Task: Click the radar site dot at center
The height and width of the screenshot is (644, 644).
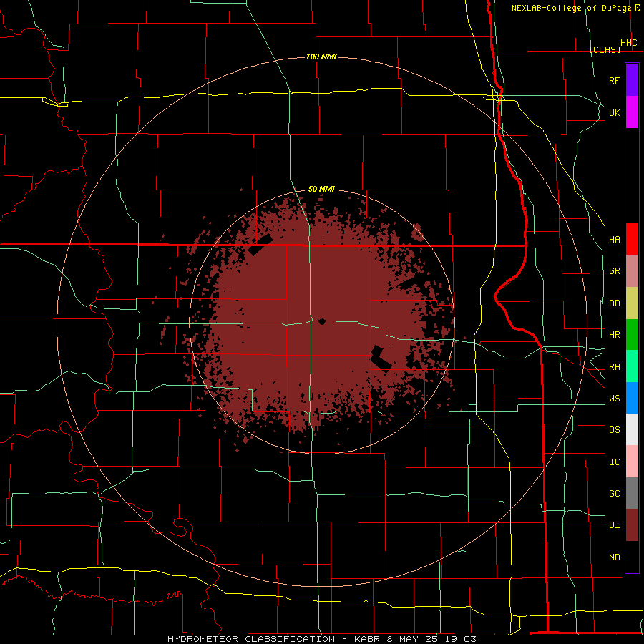Action: pos(322,321)
